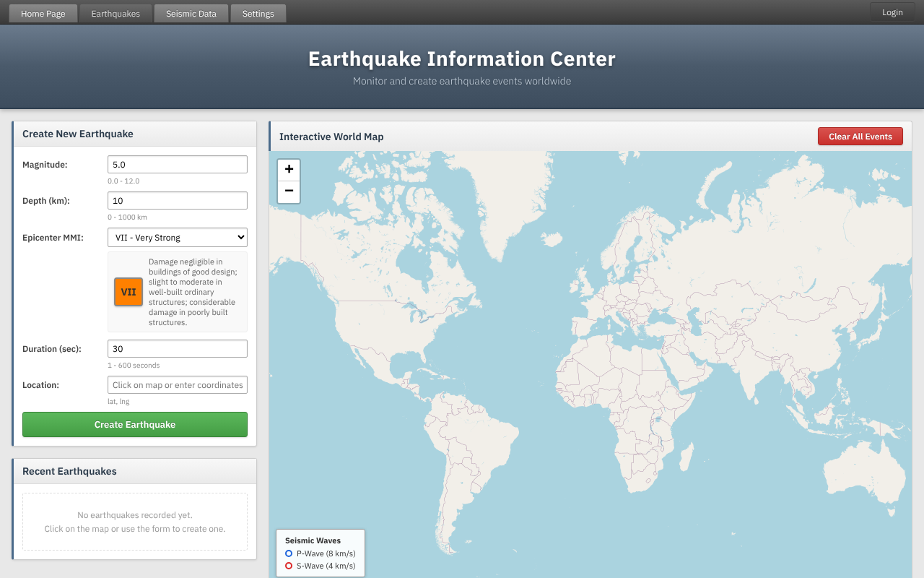The height and width of the screenshot is (578, 924).
Task: Click the Location coordinates field
Action: tap(177, 384)
